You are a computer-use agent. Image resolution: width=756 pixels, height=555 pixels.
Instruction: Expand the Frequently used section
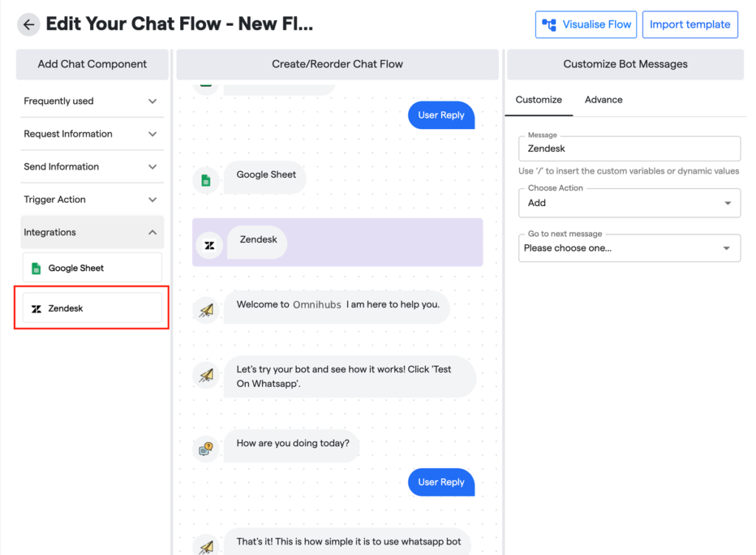point(152,101)
